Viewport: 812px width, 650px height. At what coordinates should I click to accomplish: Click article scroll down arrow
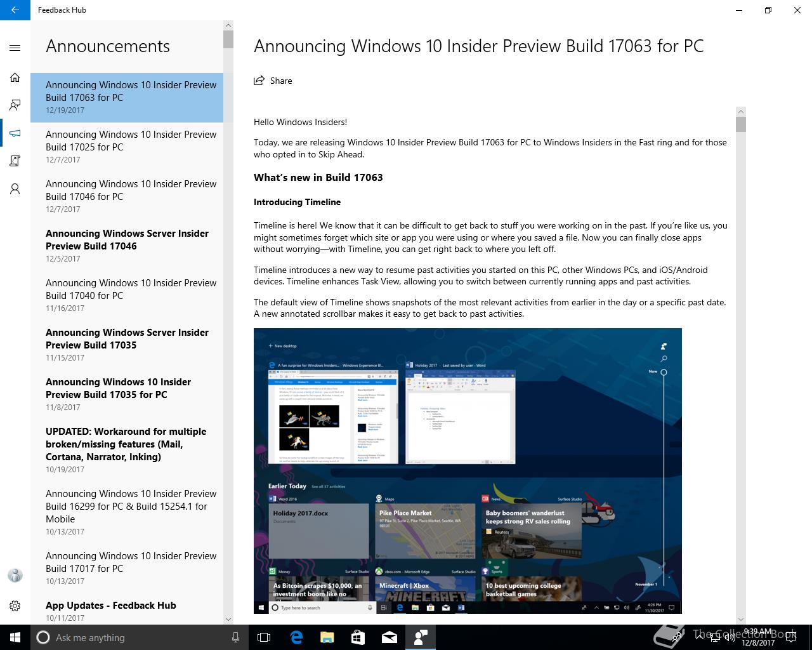741,620
